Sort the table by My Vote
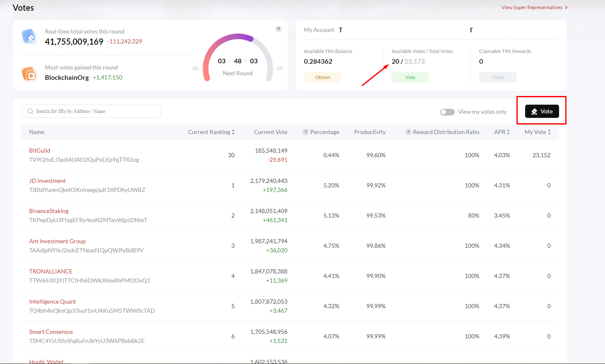Viewport: 605px width, 364px height. coord(549,132)
